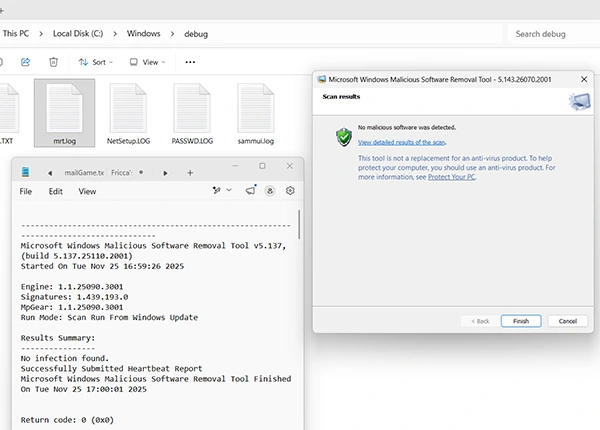The height and width of the screenshot is (430, 600).
Task: Go to This PC in breadcrumb
Action: pyautogui.click(x=16, y=34)
